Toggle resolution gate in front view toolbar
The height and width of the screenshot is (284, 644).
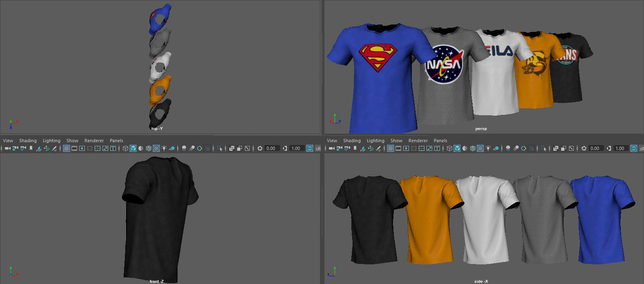click(x=82, y=148)
